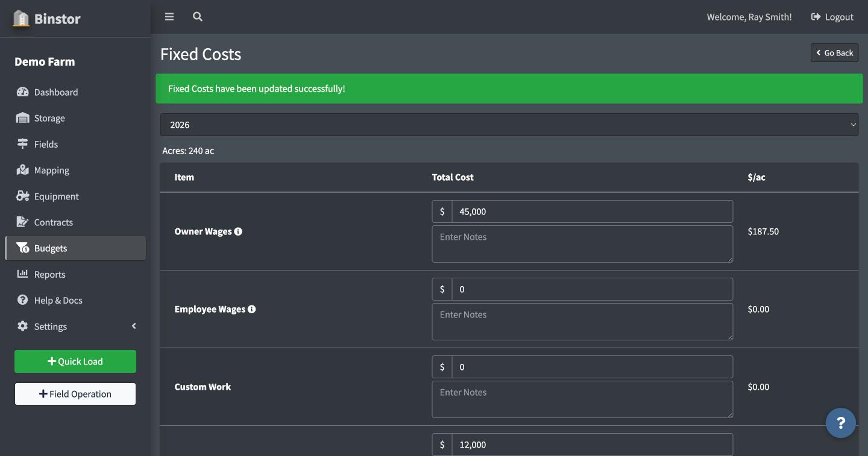Navigate to Mapping in sidebar

click(75, 170)
